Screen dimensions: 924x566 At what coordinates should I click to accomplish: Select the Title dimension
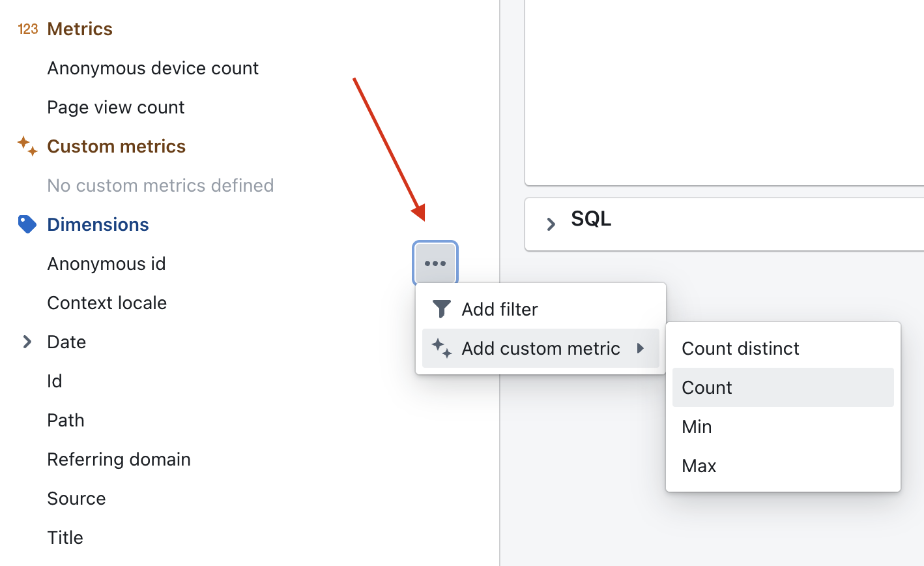coord(65,537)
